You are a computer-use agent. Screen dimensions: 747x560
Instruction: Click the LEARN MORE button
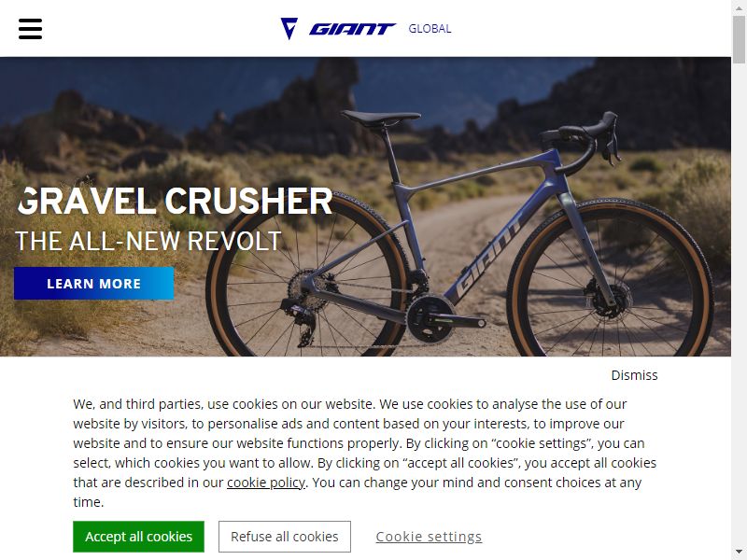coord(94,284)
